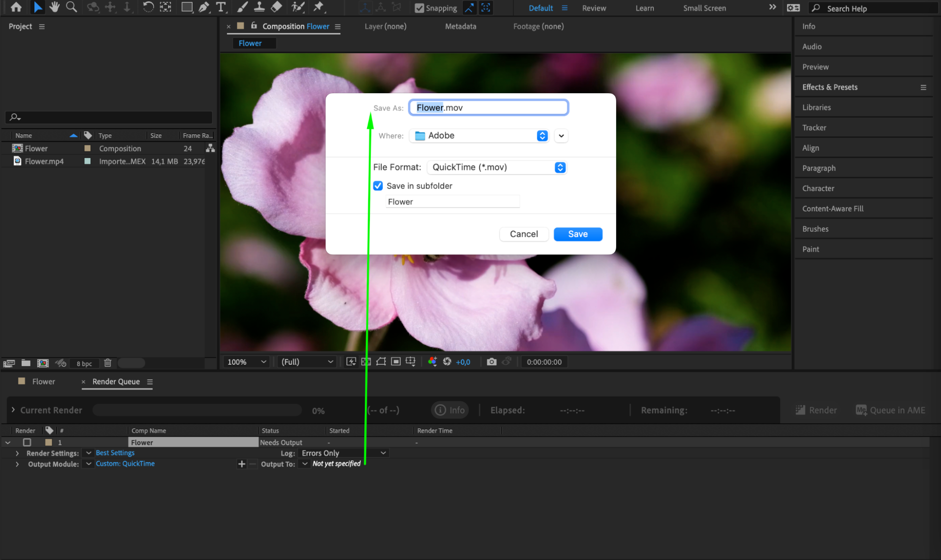
Task: Select the Puppet Pin tool
Action: click(319, 7)
